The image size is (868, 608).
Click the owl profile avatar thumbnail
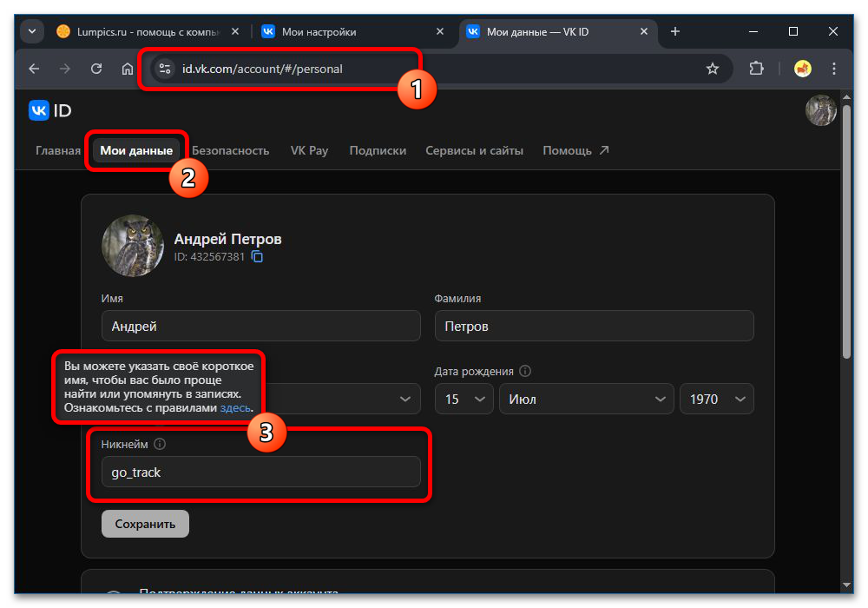[x=133, y=247]
